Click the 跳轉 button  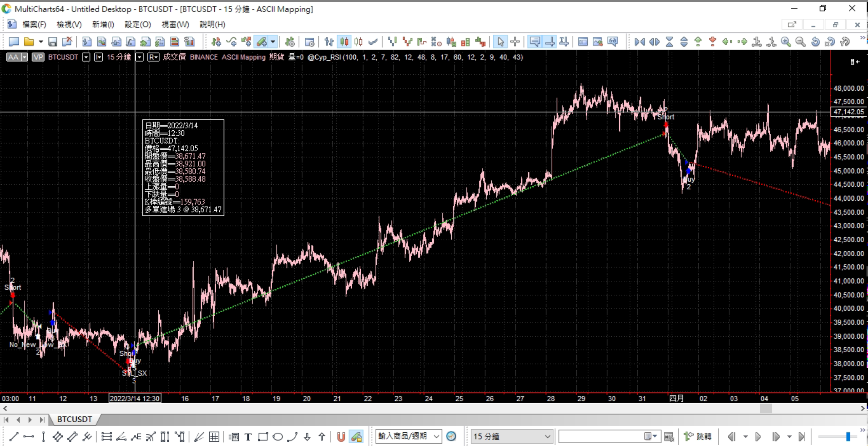pyautogui.click(x=698, y=436)
